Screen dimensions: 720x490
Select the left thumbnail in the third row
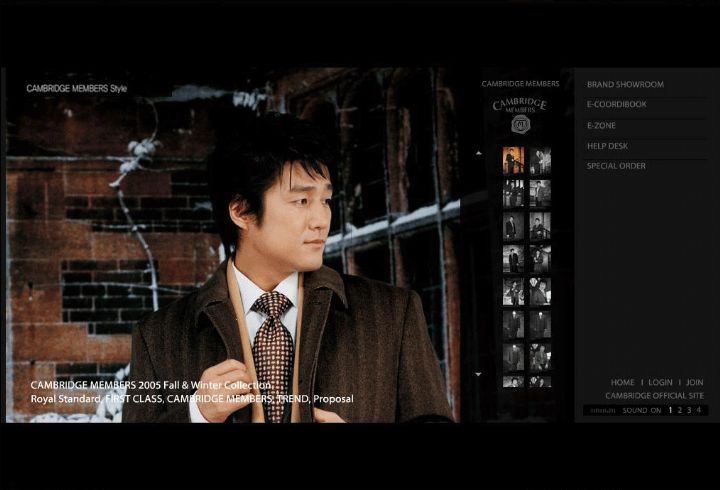(x=513, y=226)
